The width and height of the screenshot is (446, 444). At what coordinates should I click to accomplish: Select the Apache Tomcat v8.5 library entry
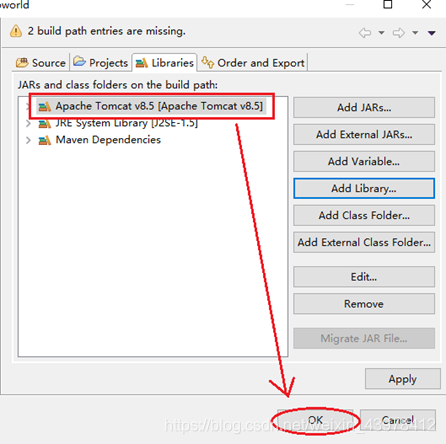point(151,107)
